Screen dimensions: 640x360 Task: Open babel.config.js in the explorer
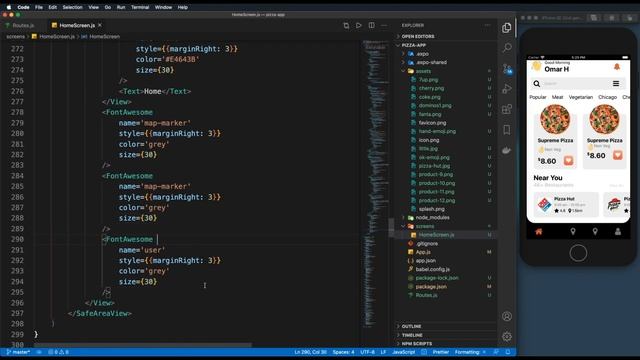pos(432,269)
